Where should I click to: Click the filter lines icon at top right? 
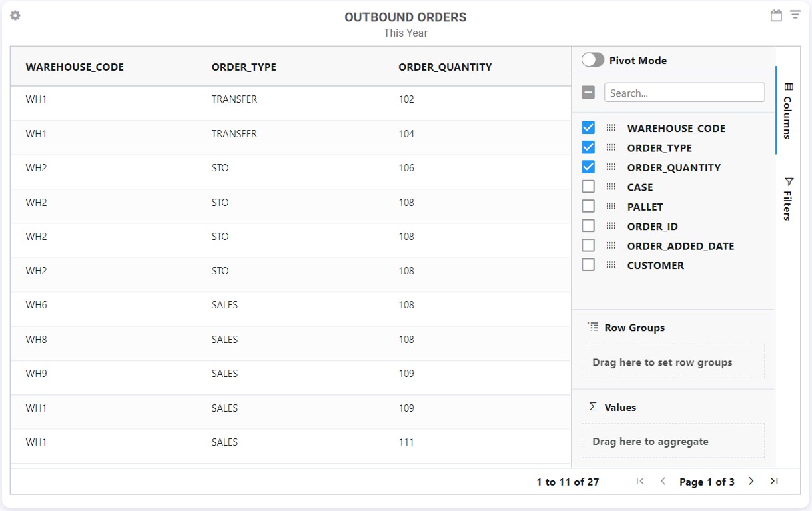795,15
